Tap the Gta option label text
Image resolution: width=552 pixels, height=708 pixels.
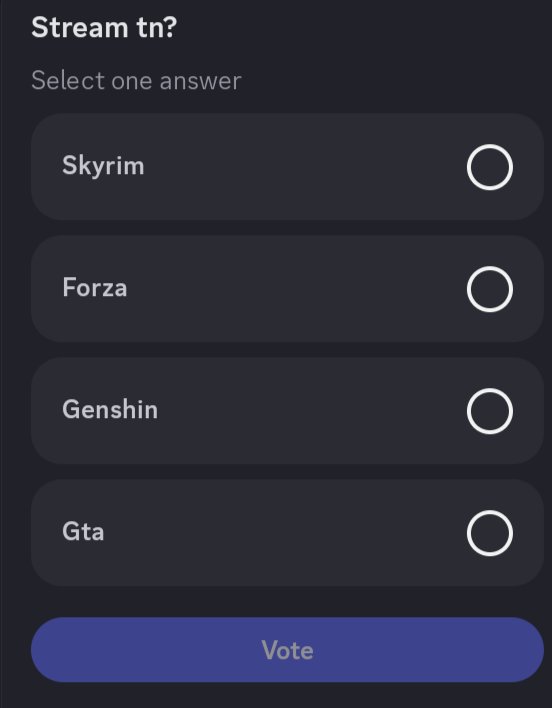83,531
